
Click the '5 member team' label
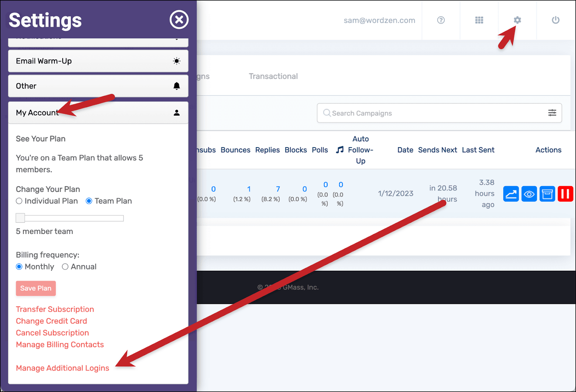[x=44, y=231]
